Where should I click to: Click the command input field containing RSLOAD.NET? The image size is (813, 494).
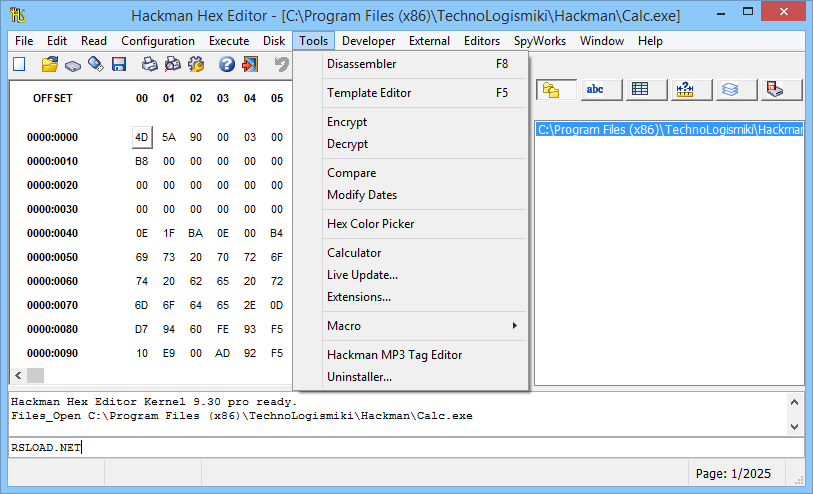point(406,447)
